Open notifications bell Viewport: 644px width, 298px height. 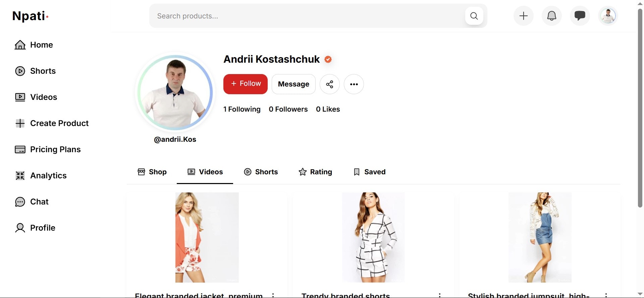tap(552, 16)
